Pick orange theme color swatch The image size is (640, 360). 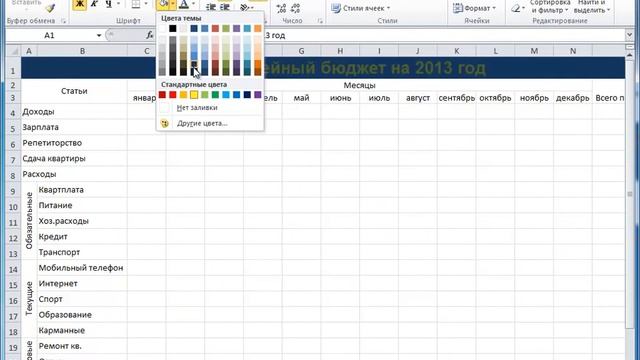258,28
